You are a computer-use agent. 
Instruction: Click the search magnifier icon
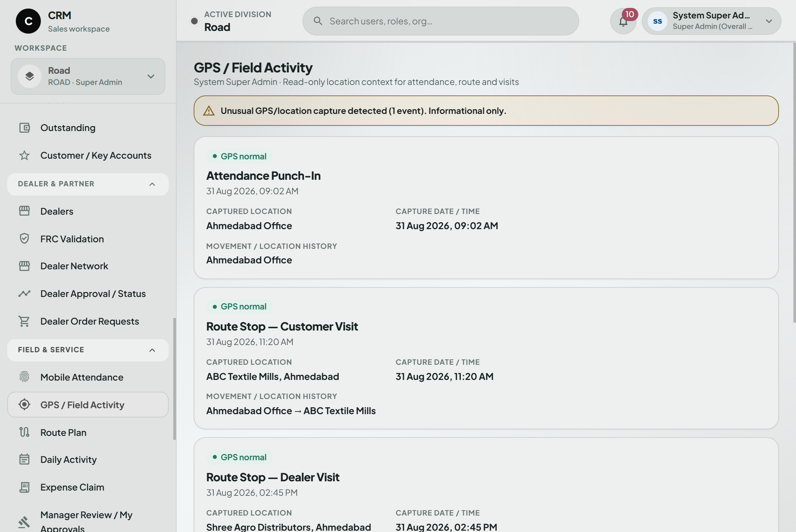pyautogui.click(x=318, y=21)
